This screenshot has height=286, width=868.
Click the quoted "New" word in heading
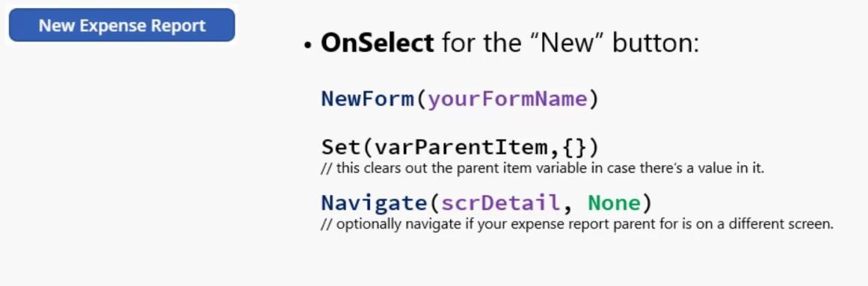[x=564, y=43]
